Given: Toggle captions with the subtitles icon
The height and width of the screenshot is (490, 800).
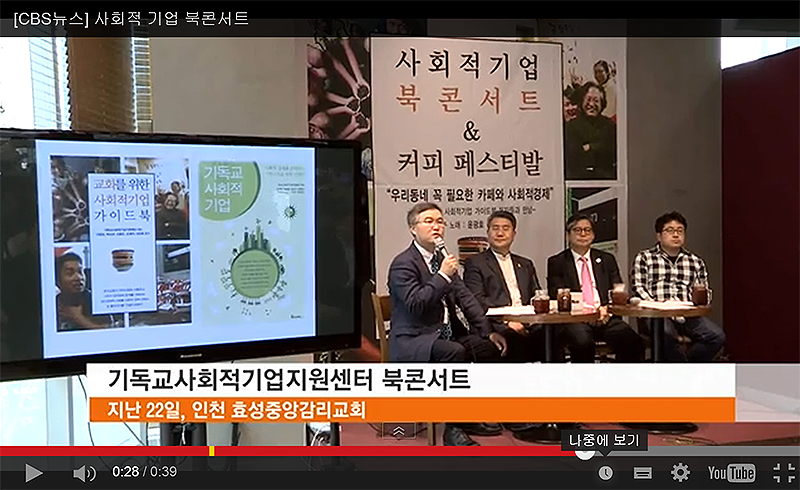Looking at the screenshot, I should coord(642,473).
